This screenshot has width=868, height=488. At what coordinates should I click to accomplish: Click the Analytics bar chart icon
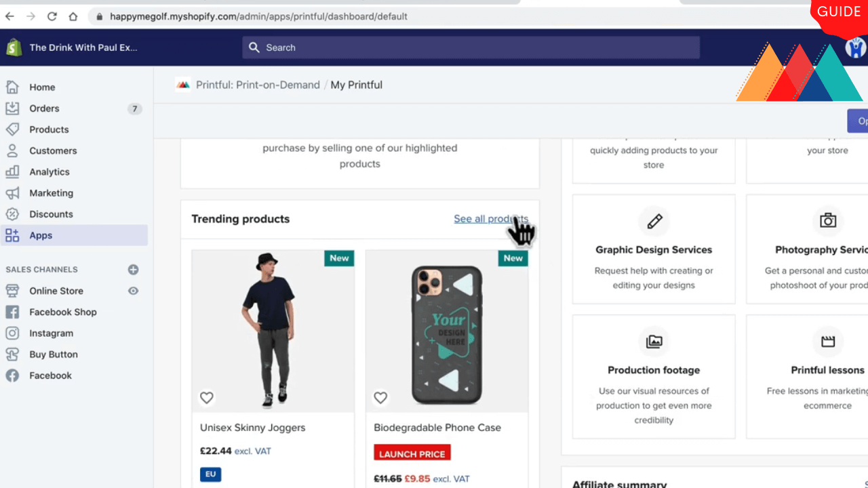pos(12,171)
